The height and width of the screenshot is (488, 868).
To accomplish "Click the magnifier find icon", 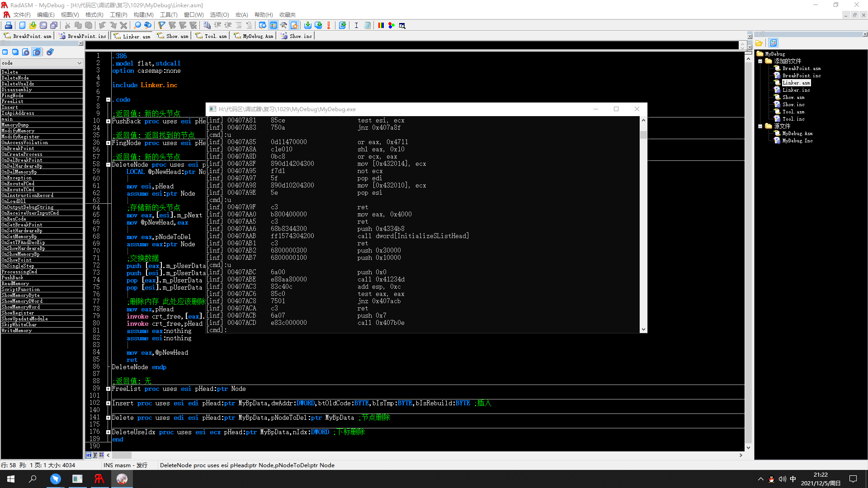I will pyautogui.click(x=137, y=25).
